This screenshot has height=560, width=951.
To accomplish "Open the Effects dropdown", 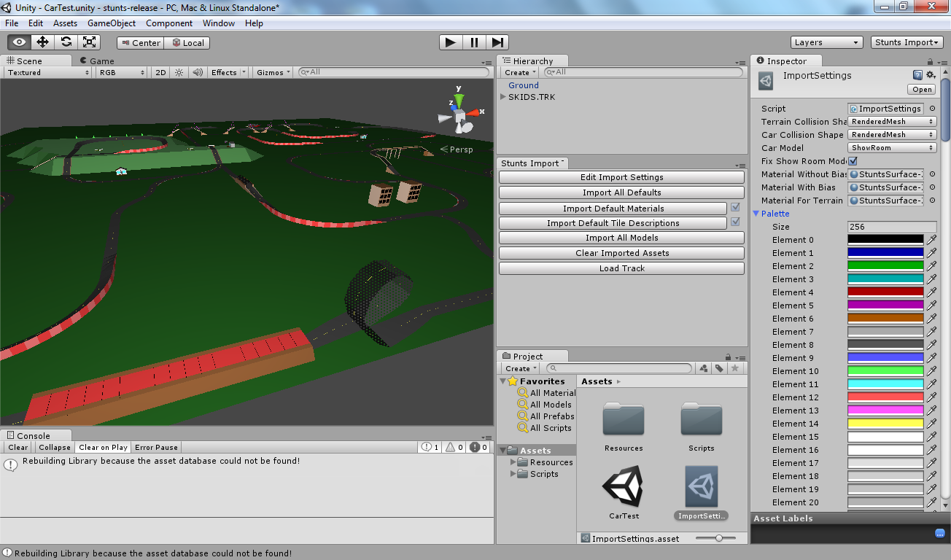I will (x=228, y=72).
